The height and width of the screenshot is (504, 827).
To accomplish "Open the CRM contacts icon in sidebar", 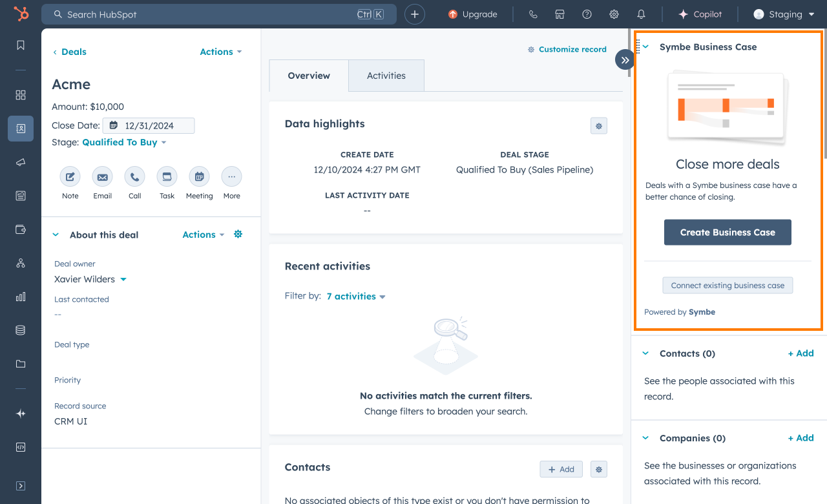I will [x=21, y=129].
